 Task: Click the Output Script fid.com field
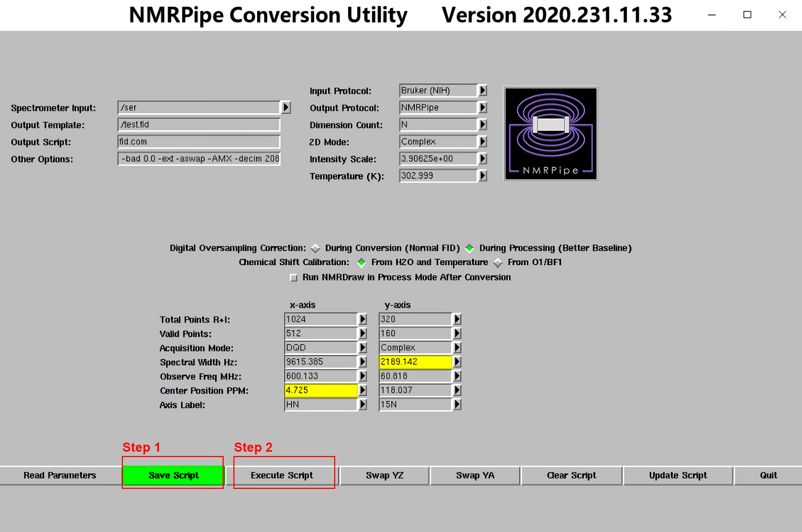pos(199,142)
